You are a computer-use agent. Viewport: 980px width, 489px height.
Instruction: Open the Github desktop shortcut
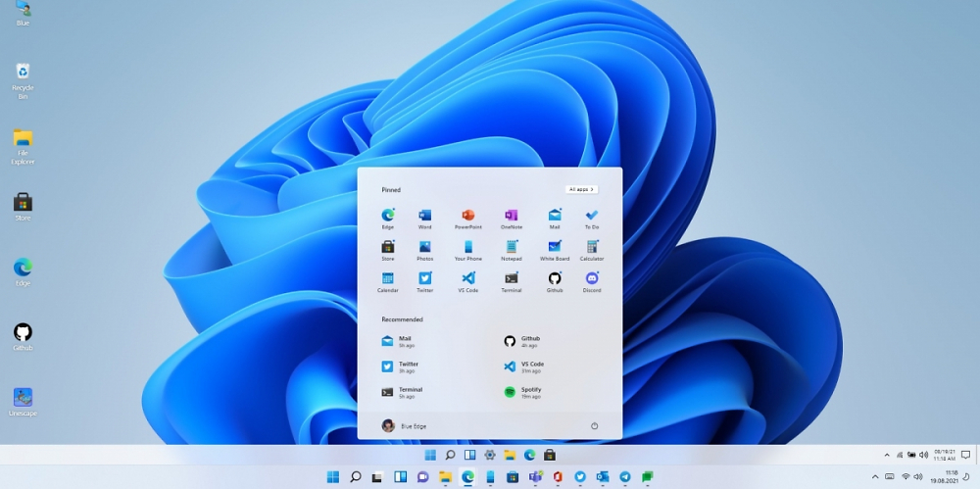pyautogui.click(x=23, y=337)
